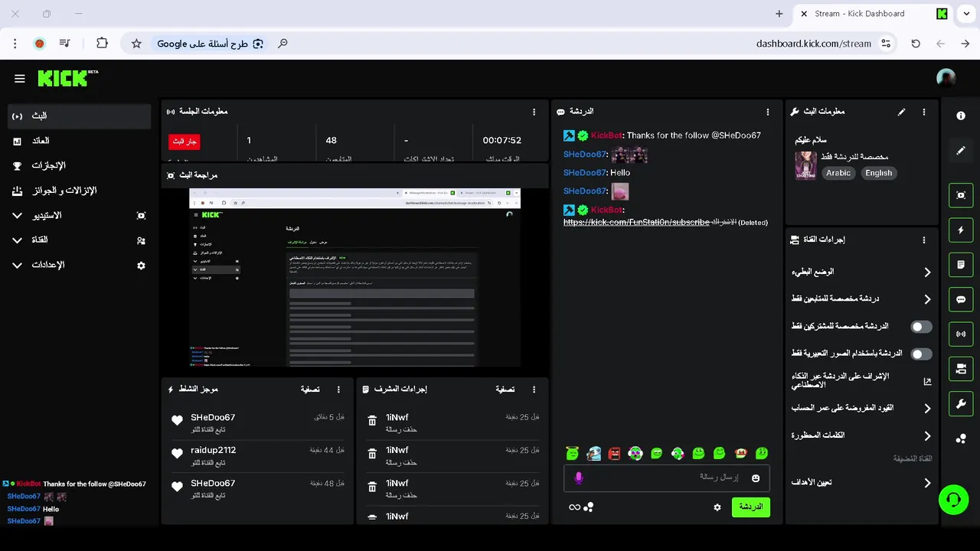Edit stream info with the pencil icon

pos(902,112)
